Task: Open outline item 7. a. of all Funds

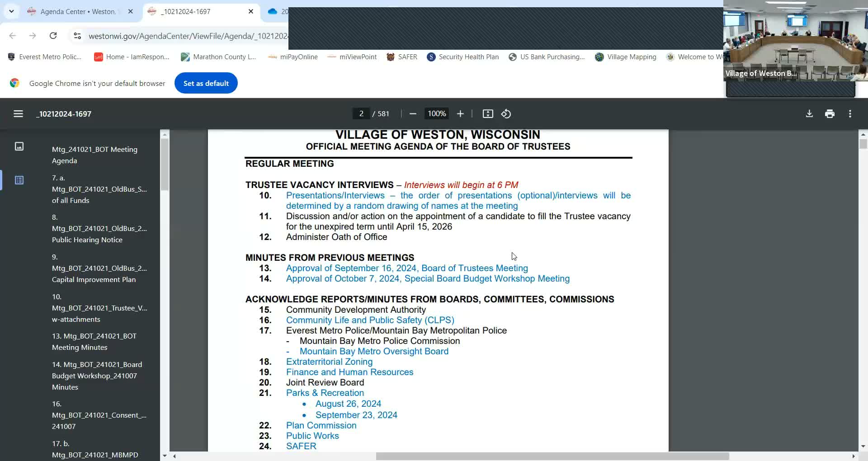Action: point(99,189)
